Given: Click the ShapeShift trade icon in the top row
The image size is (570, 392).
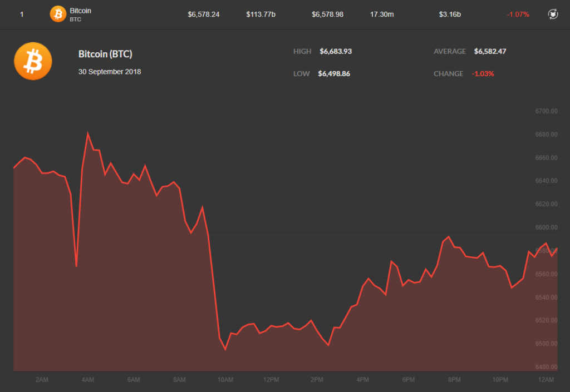Looking at the screenshot, I should click(553, 14).
